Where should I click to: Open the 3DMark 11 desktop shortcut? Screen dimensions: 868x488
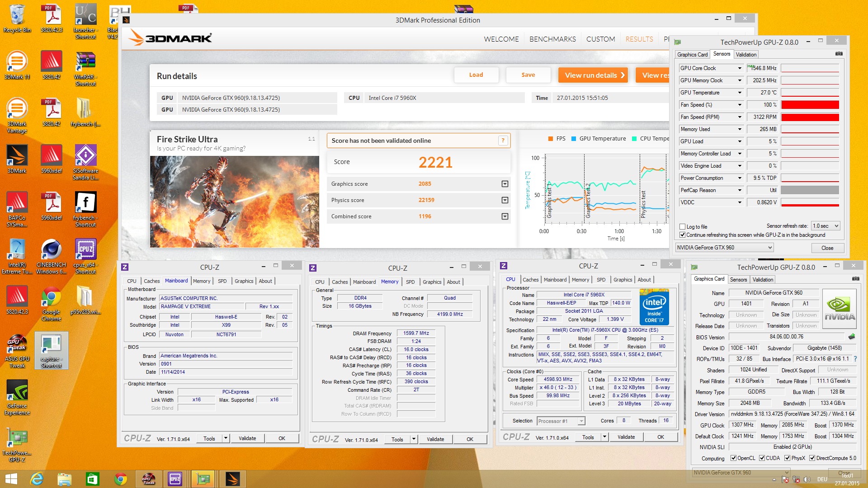click(x=17, y=65)
